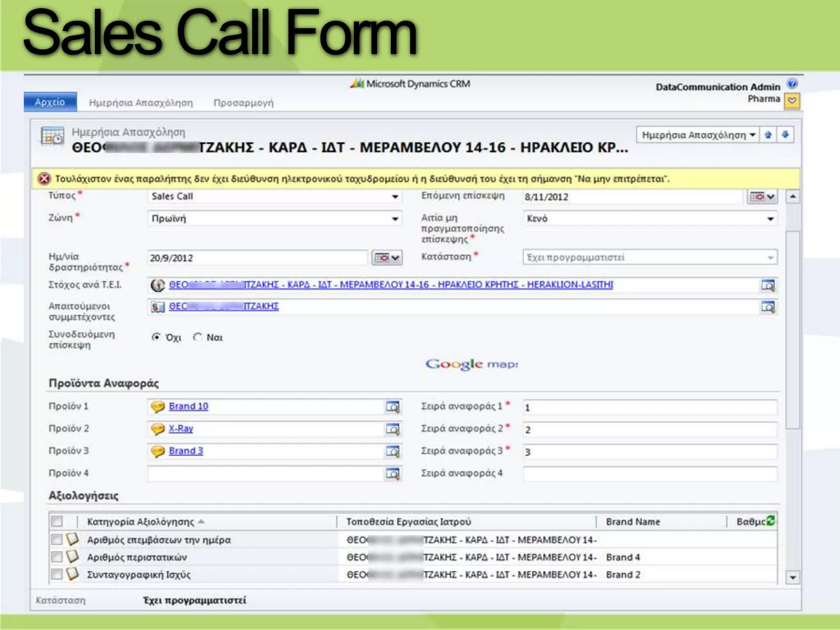The image size is (840, 630).
Task: Click contact icon in Απαιτούμενοι συμμετέχοντες field
Action: (x=157, y=307)
